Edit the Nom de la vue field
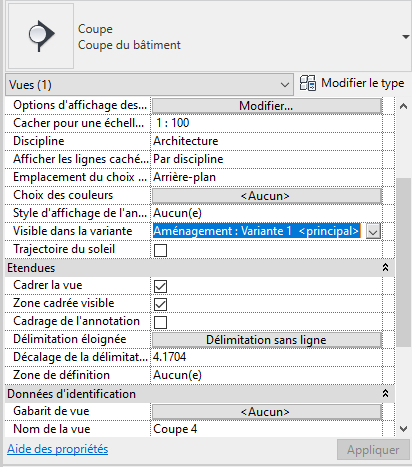Viewport: 412px width, 467px height. (x=267, y=429)
